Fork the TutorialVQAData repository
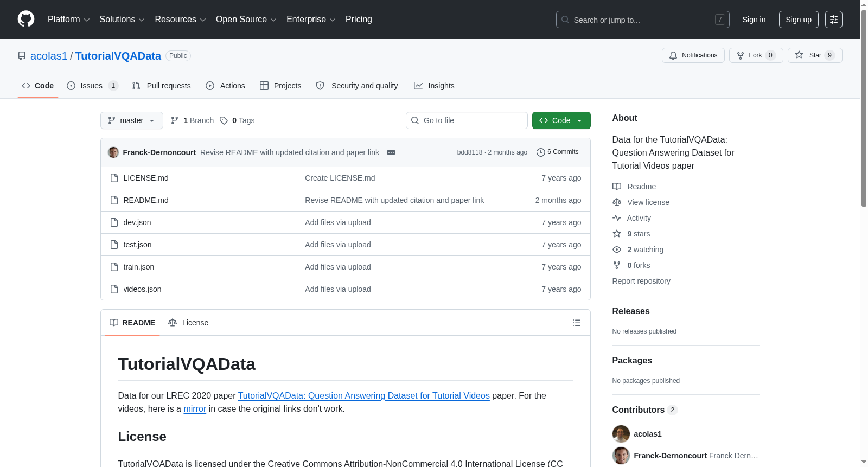The image size is (868, 467). pyautogui.click(x=756, y=55)
